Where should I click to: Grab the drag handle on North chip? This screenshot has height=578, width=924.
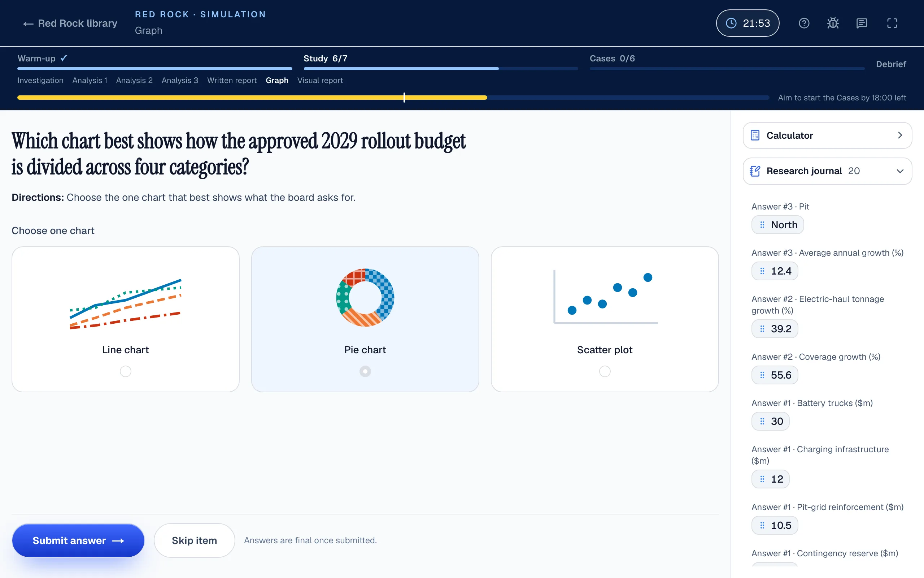click(x=762, y=225)
